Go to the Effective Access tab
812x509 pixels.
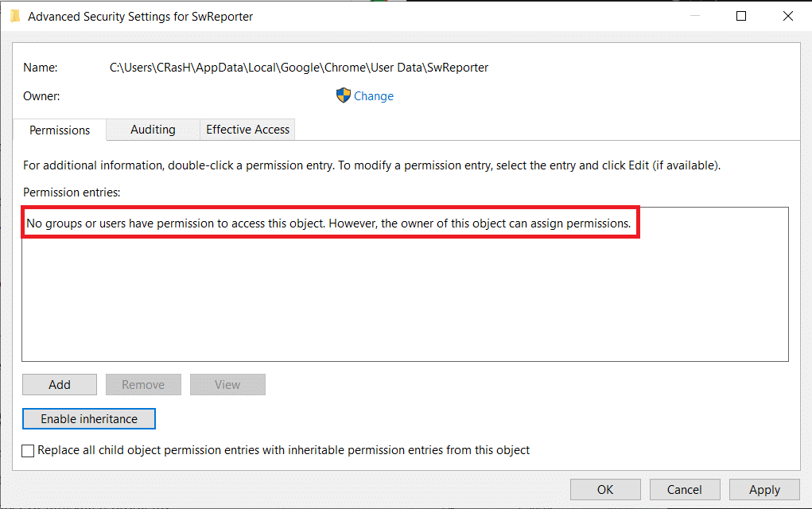[x=247, y=130]
